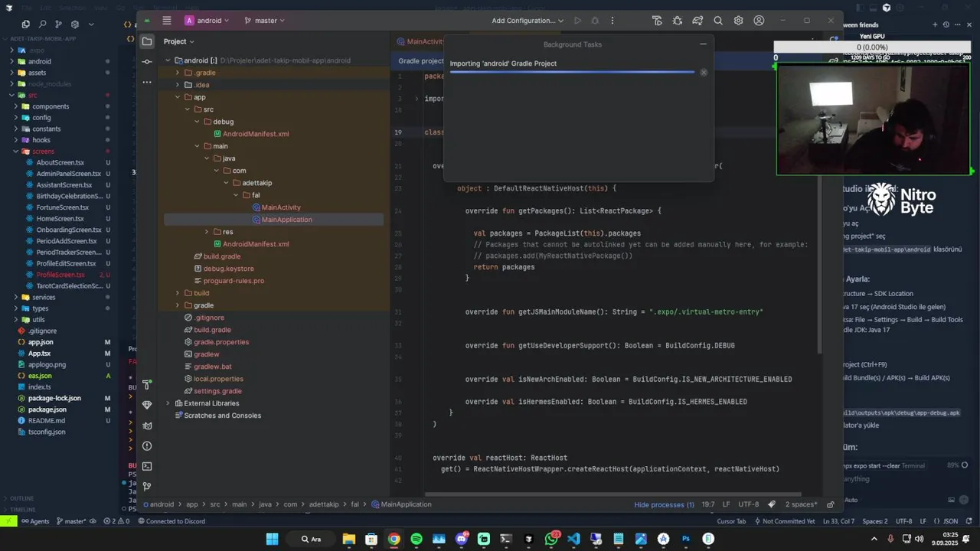Click the Windows taskbar search box Ara

point(312,539)
